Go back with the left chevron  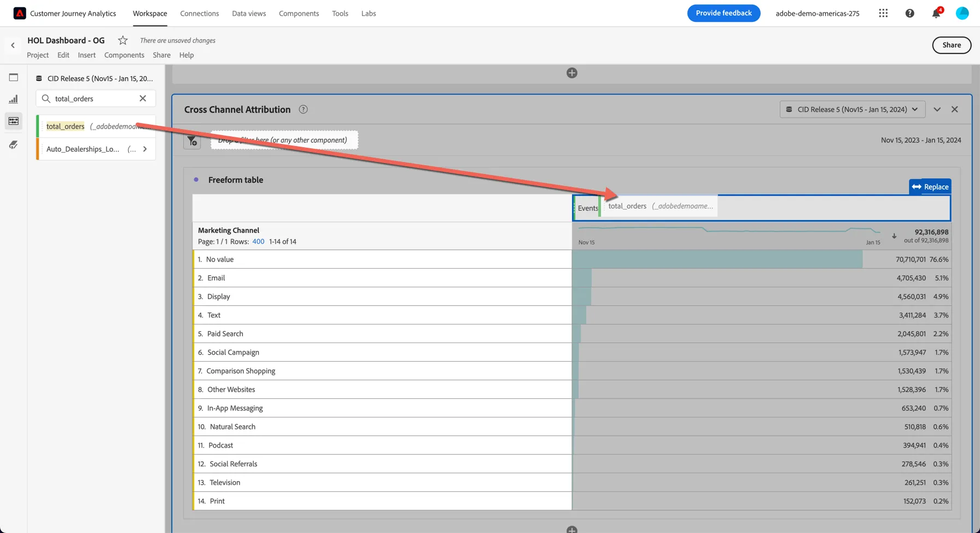[x=13, y=45]
